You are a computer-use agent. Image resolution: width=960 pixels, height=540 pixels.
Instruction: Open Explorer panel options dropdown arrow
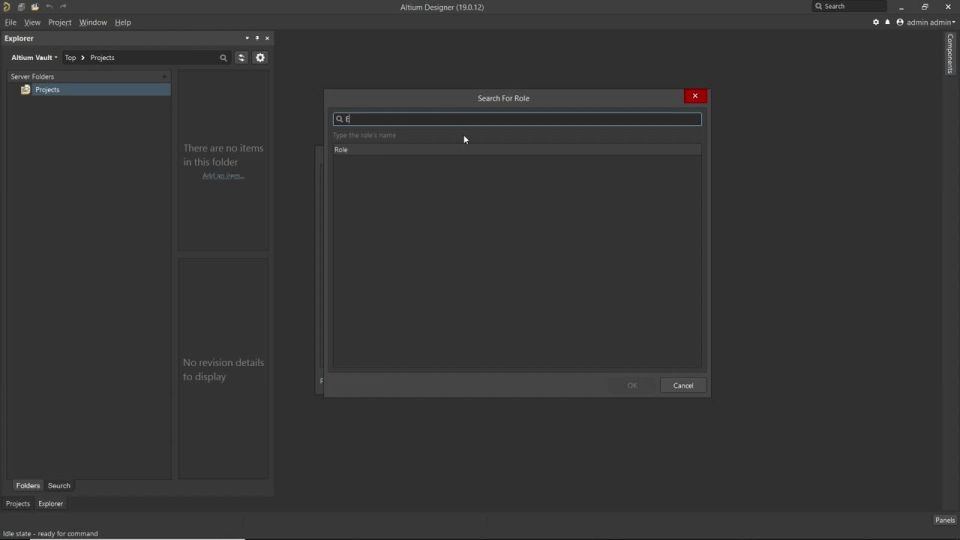(x=247, y=38)
